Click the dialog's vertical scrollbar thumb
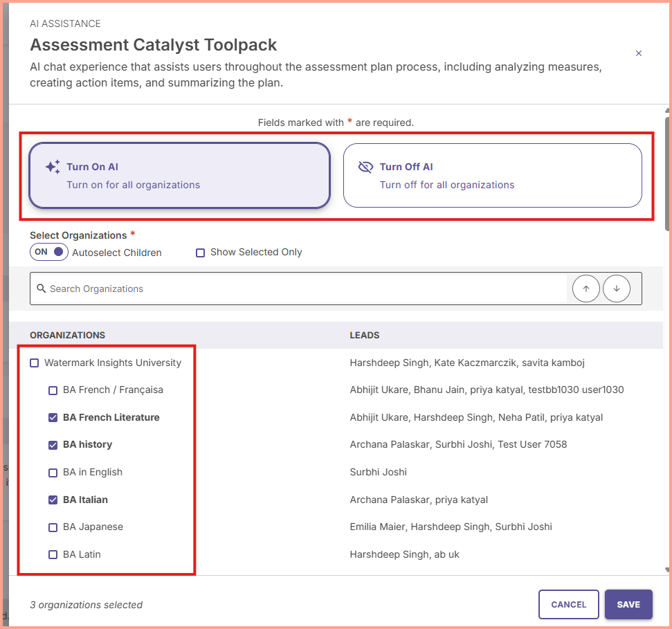This screenshot has height=629, width=672. click(668, 174)
